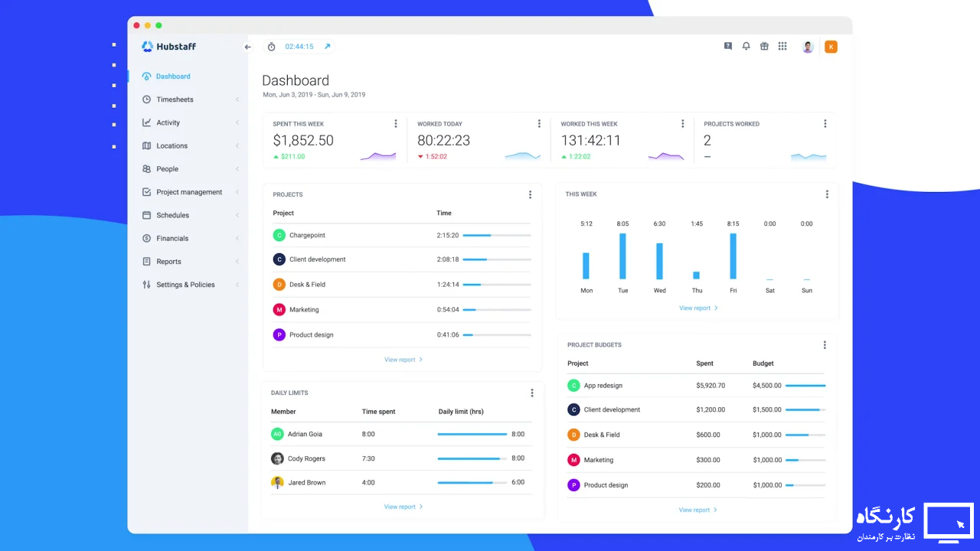The height and width of the screenshot is (551, 980).
Task: Open Timesheets in sidebar
Action: click(x=175, y=99)
